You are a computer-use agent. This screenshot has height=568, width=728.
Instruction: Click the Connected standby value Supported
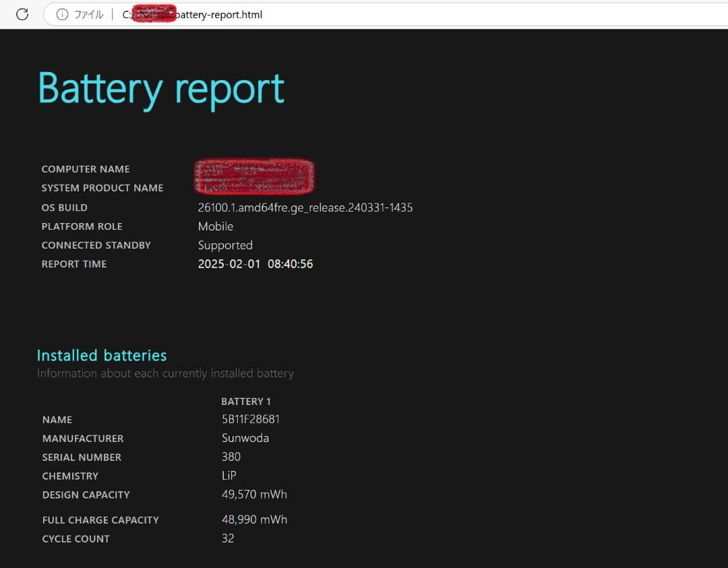[x=225, y=245]
